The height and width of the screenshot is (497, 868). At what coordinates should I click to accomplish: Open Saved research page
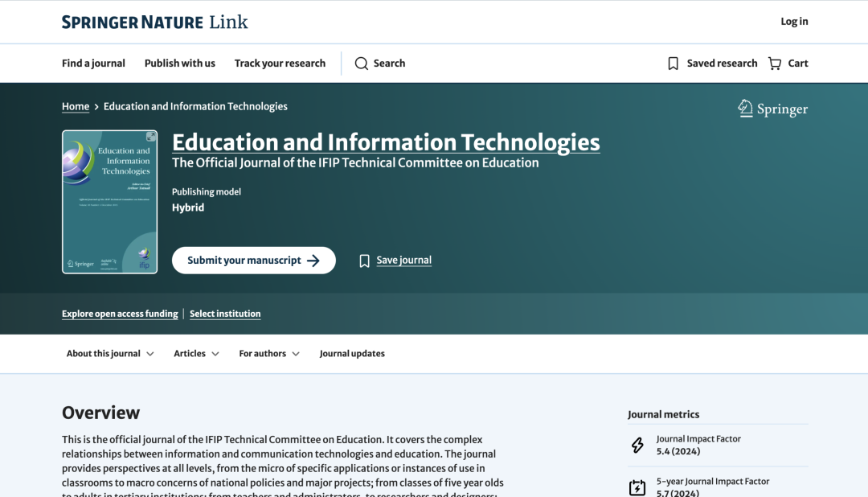click(712, 64)
